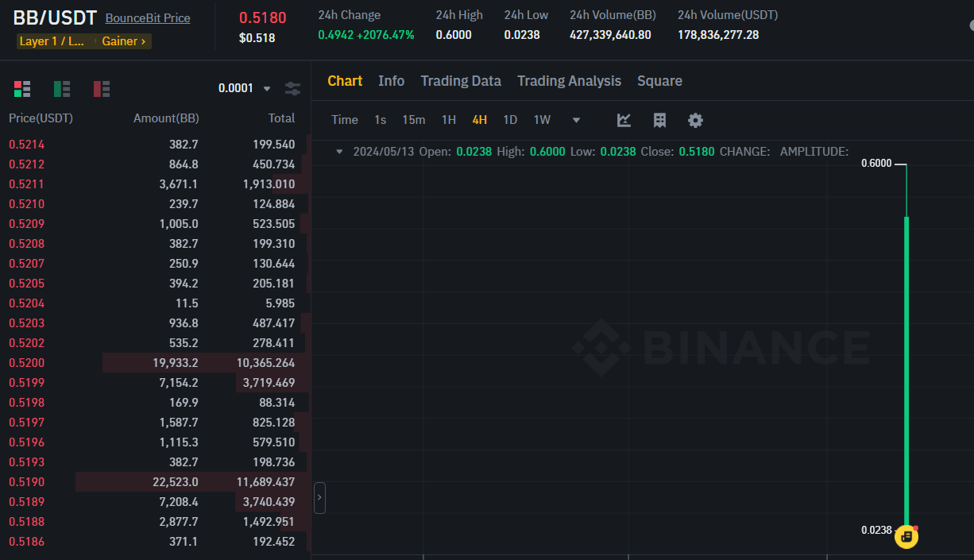Open the chart settings gear

pos(695,120)
